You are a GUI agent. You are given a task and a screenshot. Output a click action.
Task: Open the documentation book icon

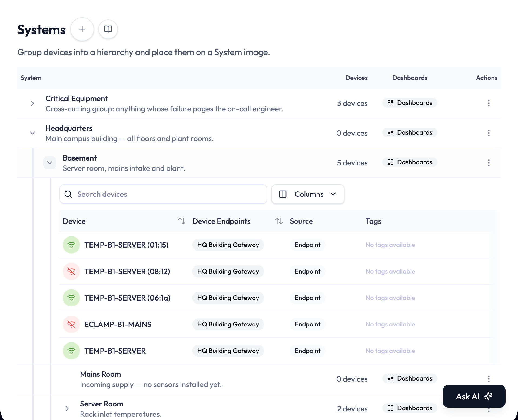coord(108,29)
